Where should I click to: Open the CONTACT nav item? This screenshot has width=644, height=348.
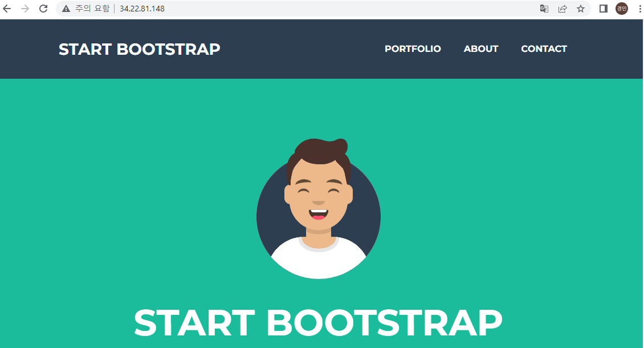pos(544,49)
